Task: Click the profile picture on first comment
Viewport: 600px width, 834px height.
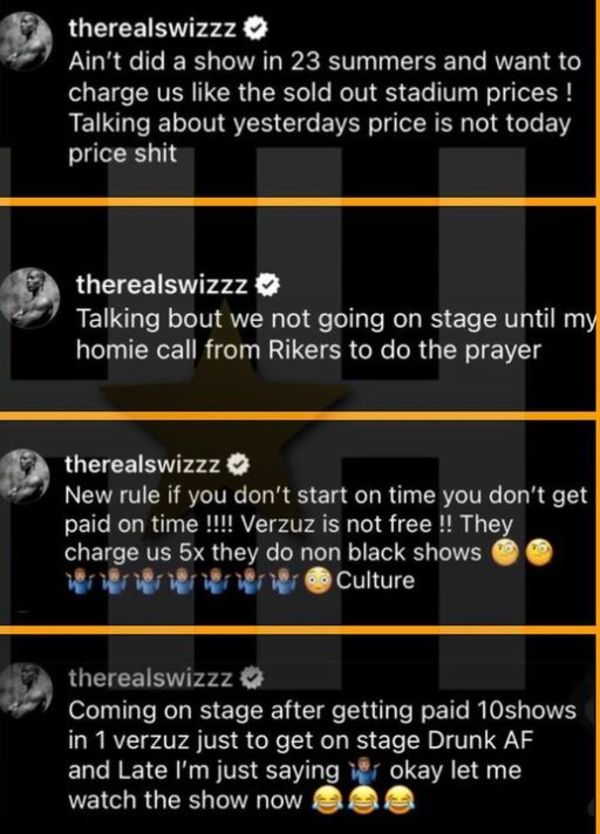Action: pyautogui.click(x=26, y=41)
